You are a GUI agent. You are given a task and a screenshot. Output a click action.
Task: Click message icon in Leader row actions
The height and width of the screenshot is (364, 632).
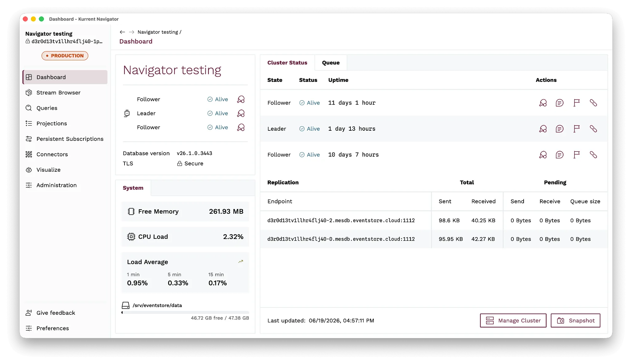560,129
